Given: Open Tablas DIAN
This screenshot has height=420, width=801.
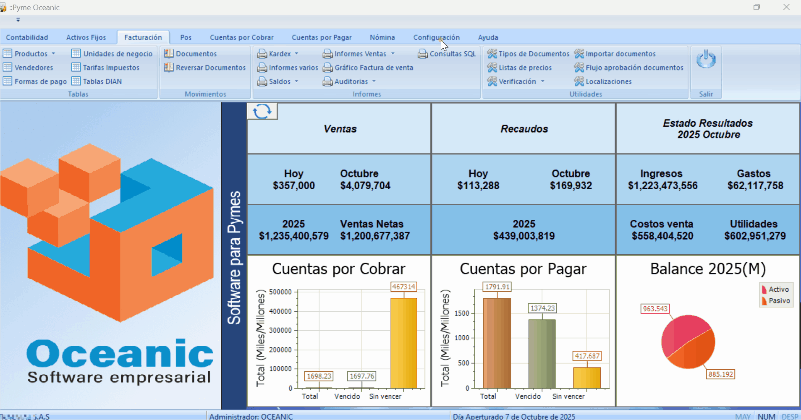Looking at the screenshot, I should click(x=104, y=81).
